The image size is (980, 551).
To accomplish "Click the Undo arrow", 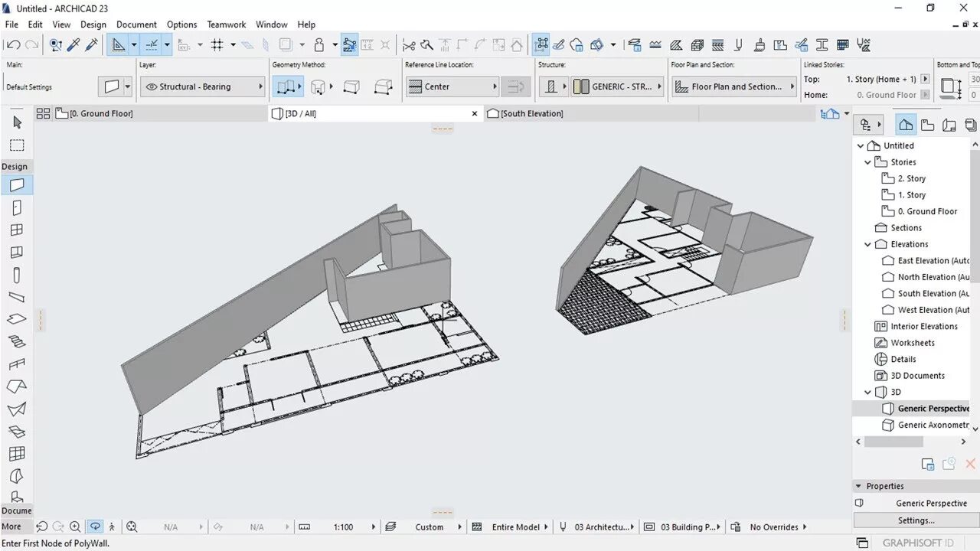I will (12, 45).
